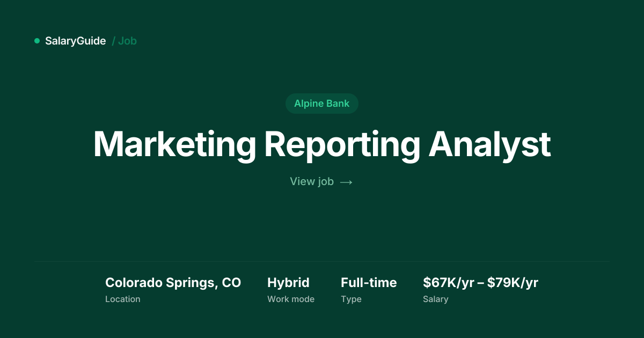
Task: Click the Location label
Action: (123, 299)
